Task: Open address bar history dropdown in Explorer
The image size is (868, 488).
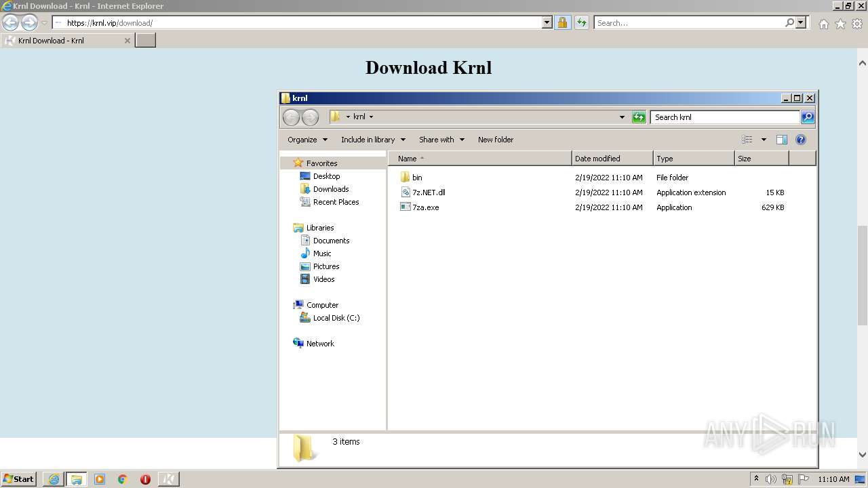Action: click(622, 117)
